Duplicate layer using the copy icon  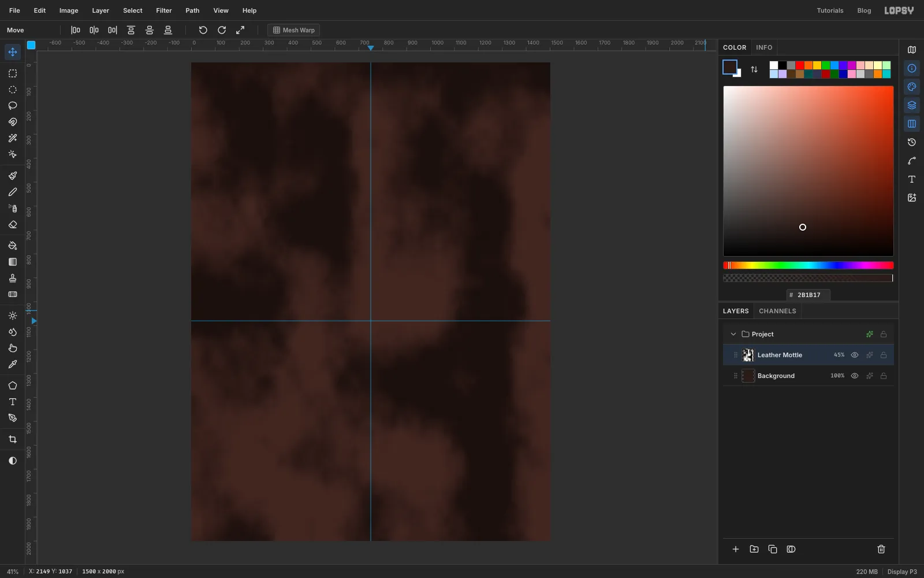773,549
